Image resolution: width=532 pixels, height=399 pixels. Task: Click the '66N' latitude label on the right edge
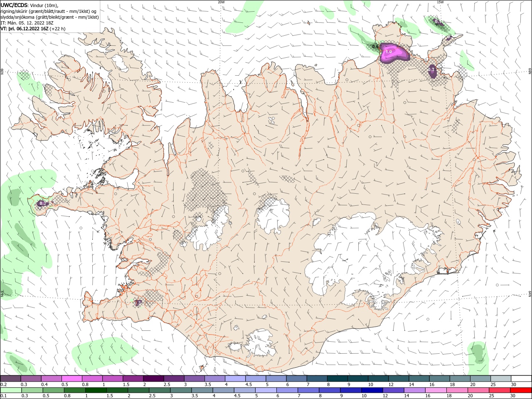tap(530, 71)
